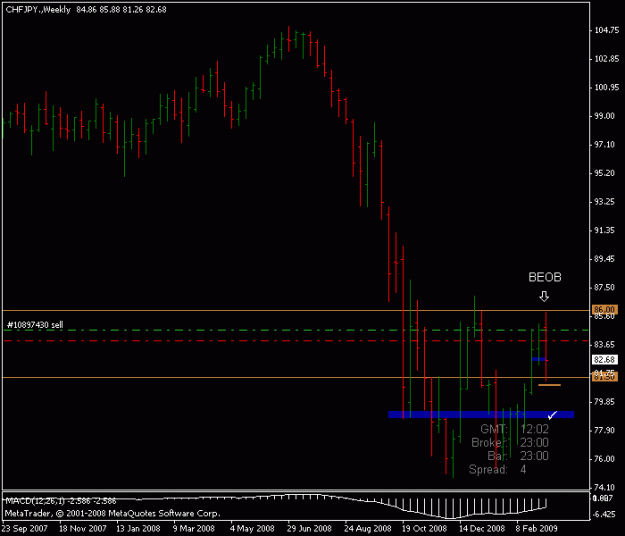Viewport: 625px width, 536px height.
Task: Select the small blue marker near price 82.68
Action: (x=539, y=359)
